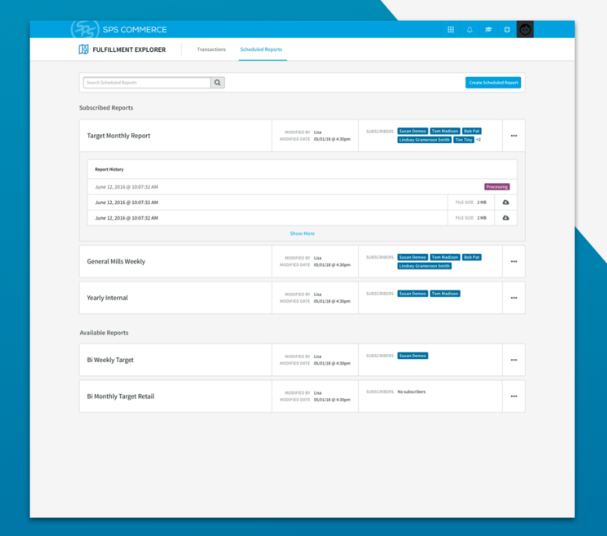Click Bob Pat tag in General Mills Weekly
Screen dimensions: 607x536
tap(472, 257)
